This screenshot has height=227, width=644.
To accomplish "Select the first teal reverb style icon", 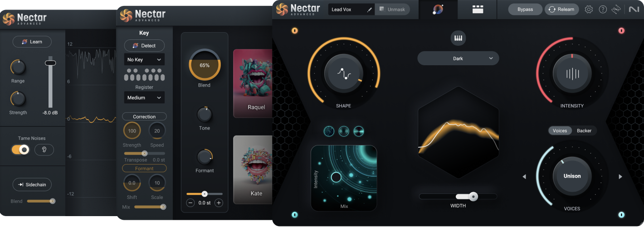I will click(329, 131).
